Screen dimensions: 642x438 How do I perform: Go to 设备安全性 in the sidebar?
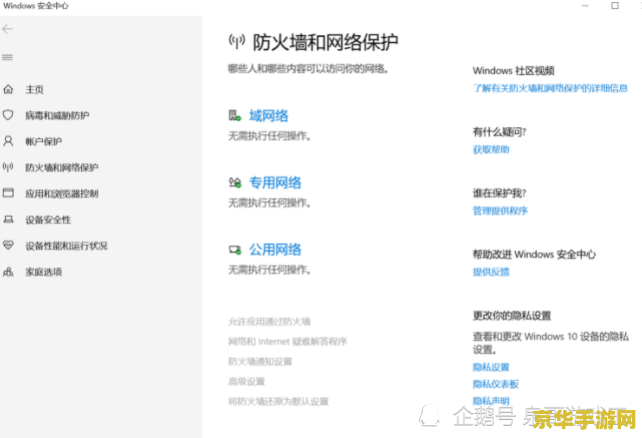click(48, 220)
